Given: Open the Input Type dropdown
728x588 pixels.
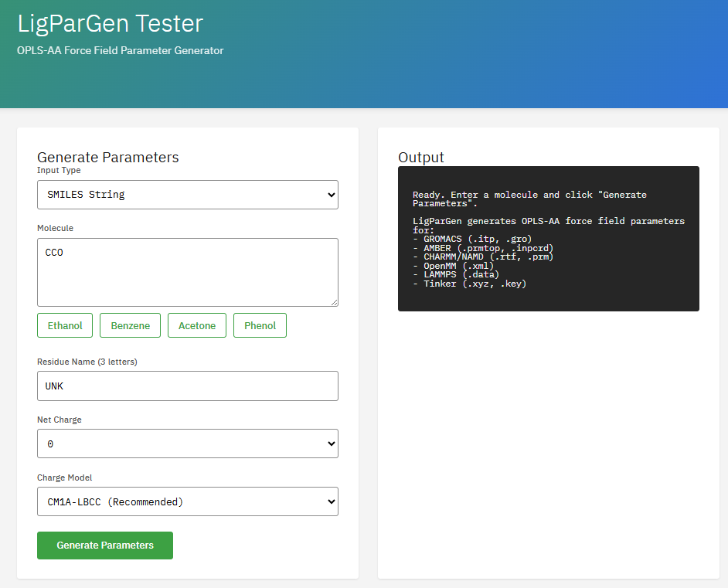Looking at the screenshot, I should [x=187, y=195].
